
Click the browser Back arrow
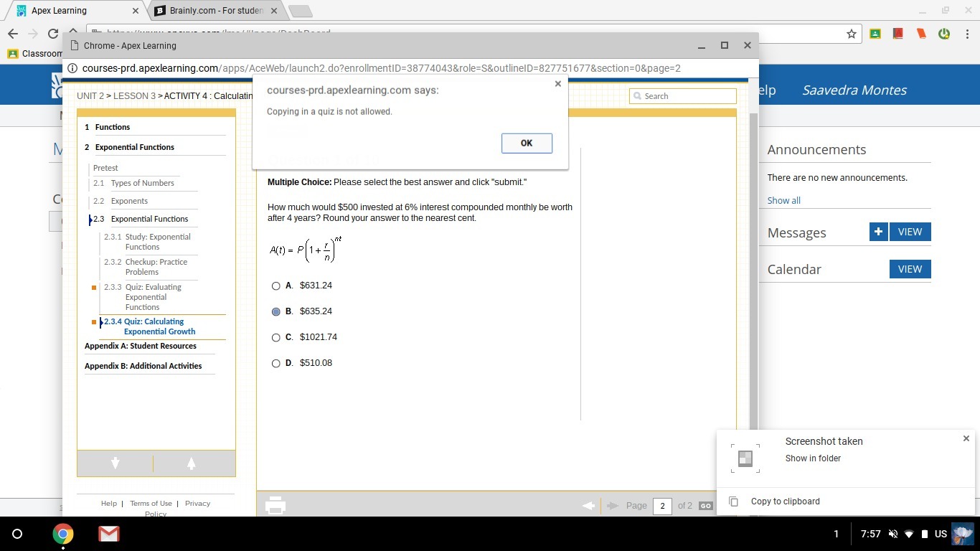coord(13,34)
